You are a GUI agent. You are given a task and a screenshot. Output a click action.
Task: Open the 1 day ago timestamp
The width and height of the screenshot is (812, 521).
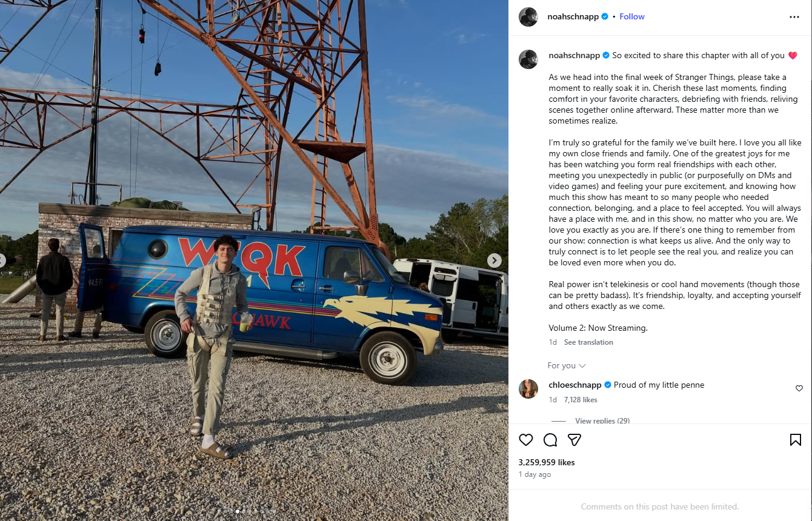tap(535, 474)
